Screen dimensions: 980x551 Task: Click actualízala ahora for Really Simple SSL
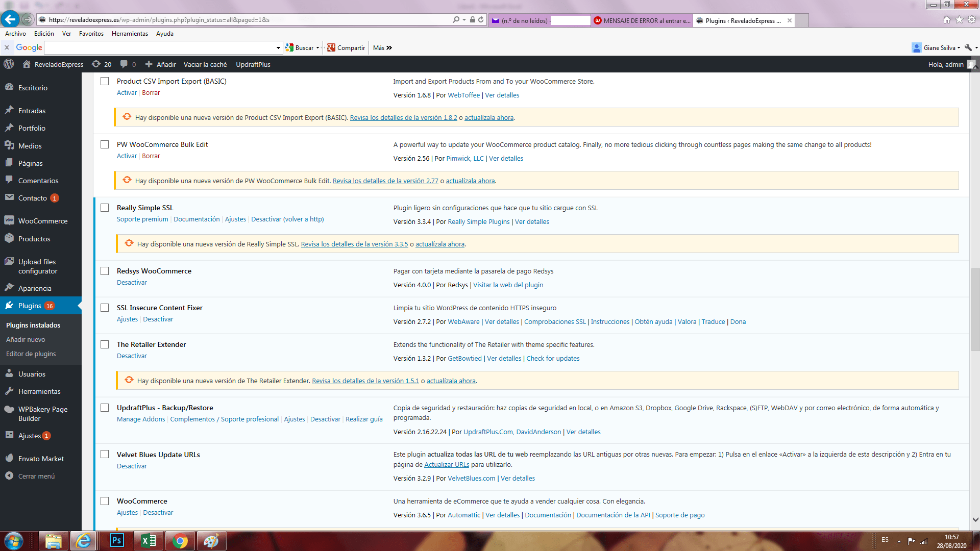coord(440,244)
